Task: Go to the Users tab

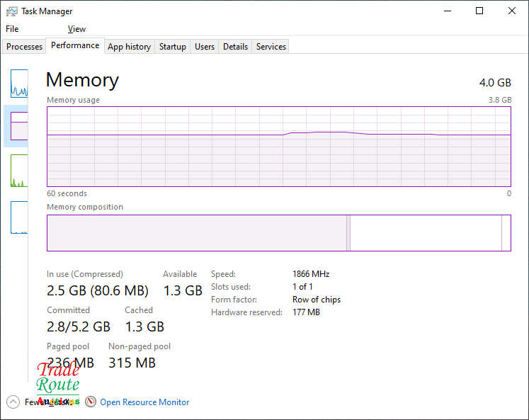Action: (x=205, y=47)
